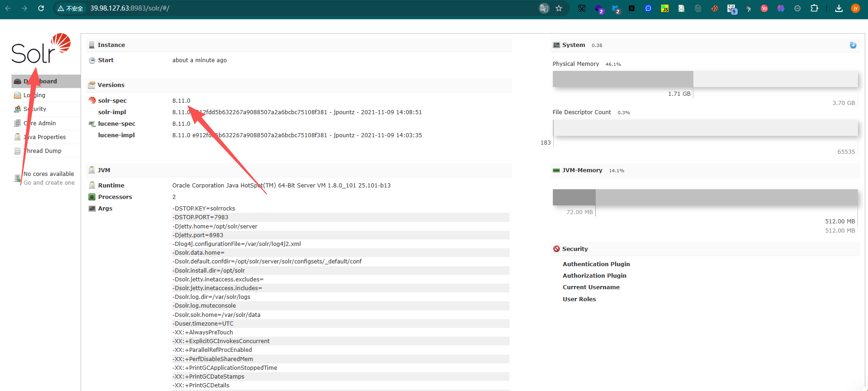Click the Physical Memory usage bar
Image resolution: width=868 pixels, height=391 pixels.
[704, 79]
